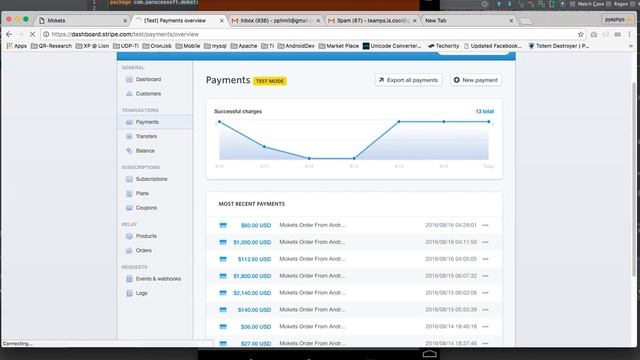Open Logs in sidebar
Screen dimensions: 640x360
[137, 293]
